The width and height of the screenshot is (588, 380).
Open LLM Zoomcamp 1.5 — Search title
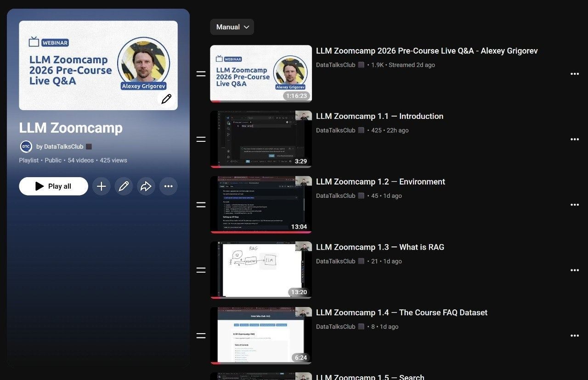pyautogui.click(x=370, y=377)
